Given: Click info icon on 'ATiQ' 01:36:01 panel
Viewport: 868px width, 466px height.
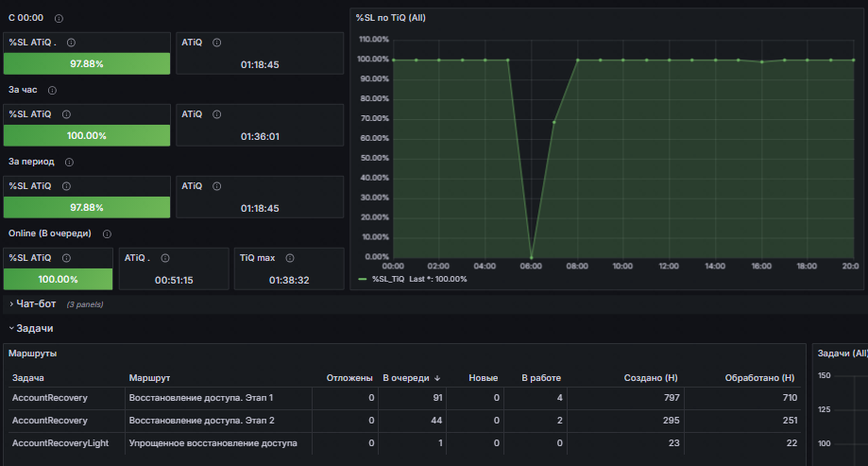Looking at the screenshot, I should [x=217, y=114].
